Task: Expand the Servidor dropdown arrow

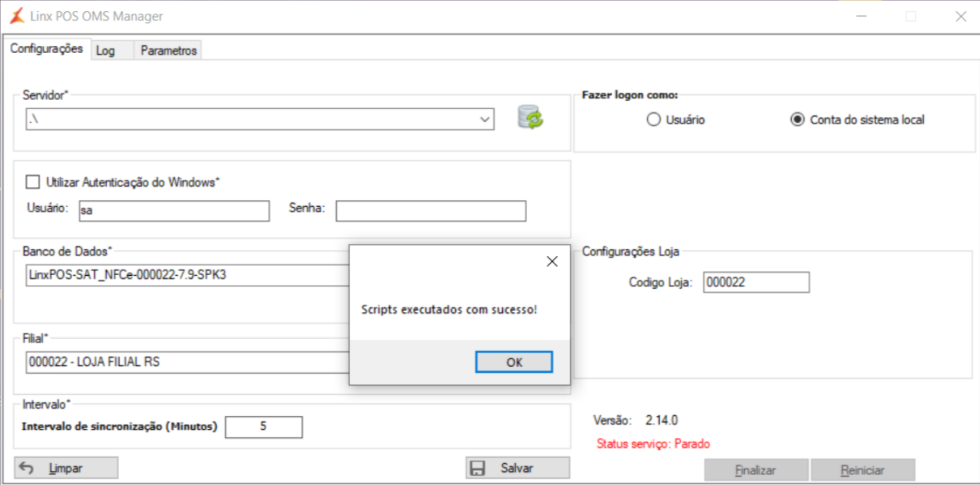Action: 485,120
